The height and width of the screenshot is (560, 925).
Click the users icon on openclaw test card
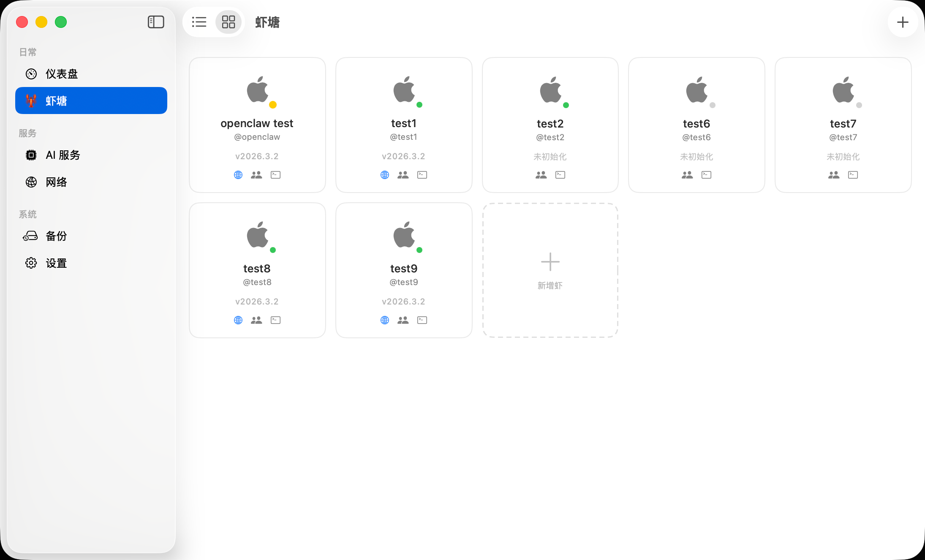pos(256,175)
